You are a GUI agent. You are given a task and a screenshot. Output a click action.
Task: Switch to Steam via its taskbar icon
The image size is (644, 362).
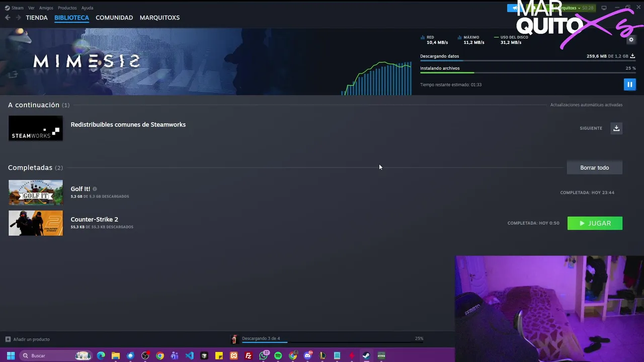tap(366, 355)
